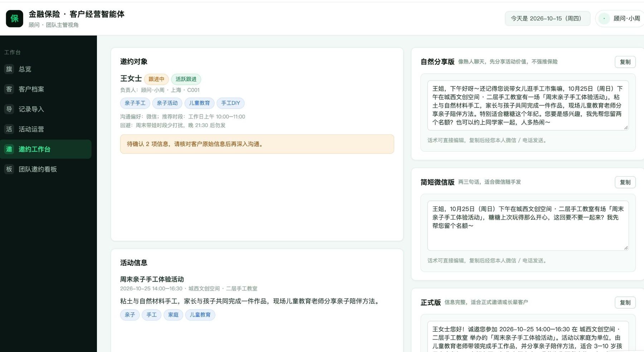Click inside the 自然分享版 text area

click(528, 105)
